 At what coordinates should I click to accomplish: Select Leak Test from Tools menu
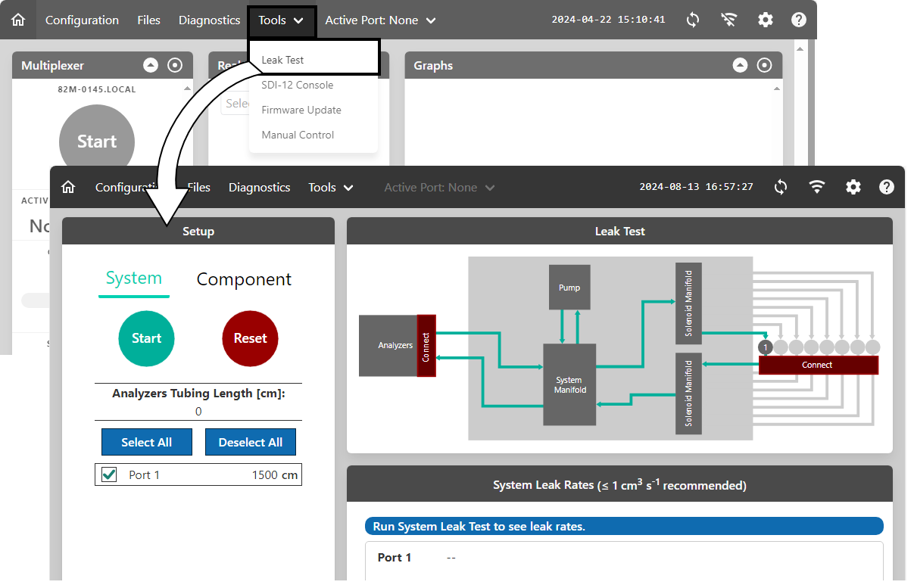[314, 60]
